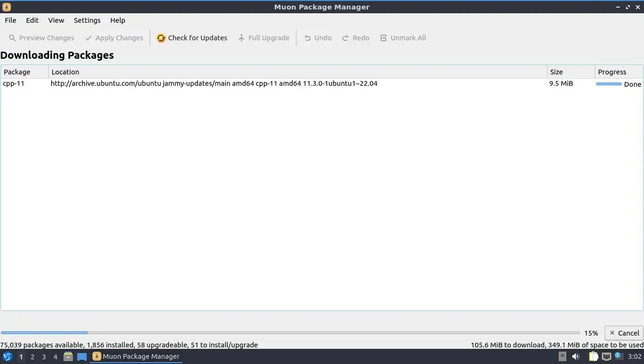This screenshot has width=644, height=364.
Task: Click the 9.5 MiB size cell
Action: (561, 83)
